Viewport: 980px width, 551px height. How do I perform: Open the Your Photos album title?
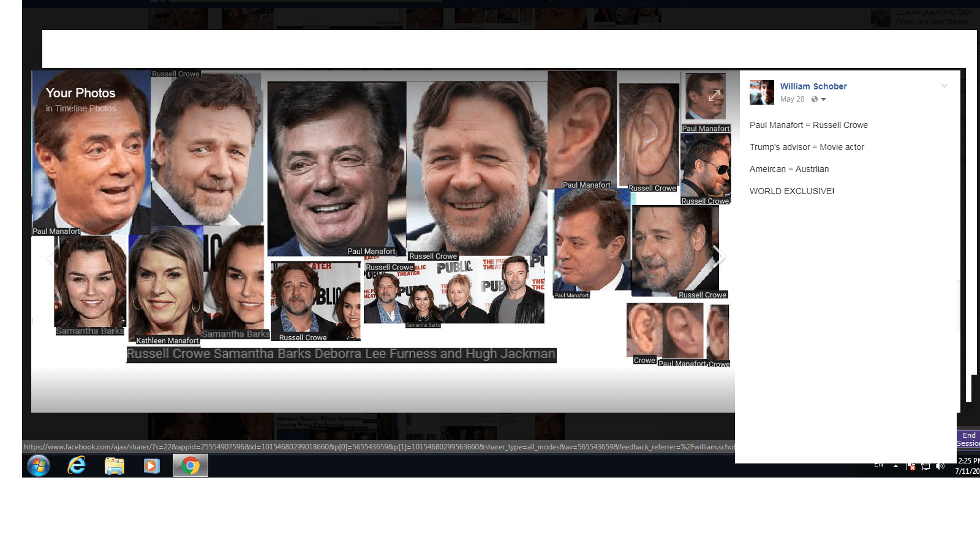80,93
